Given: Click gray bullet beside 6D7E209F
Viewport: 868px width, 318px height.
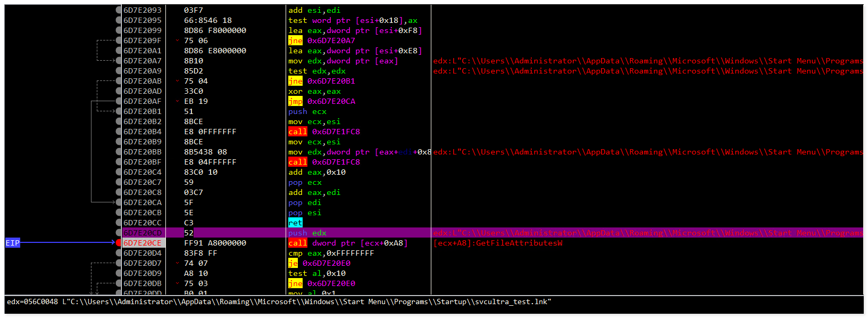Looking at the screenshot, I should [x=119, y=40].
